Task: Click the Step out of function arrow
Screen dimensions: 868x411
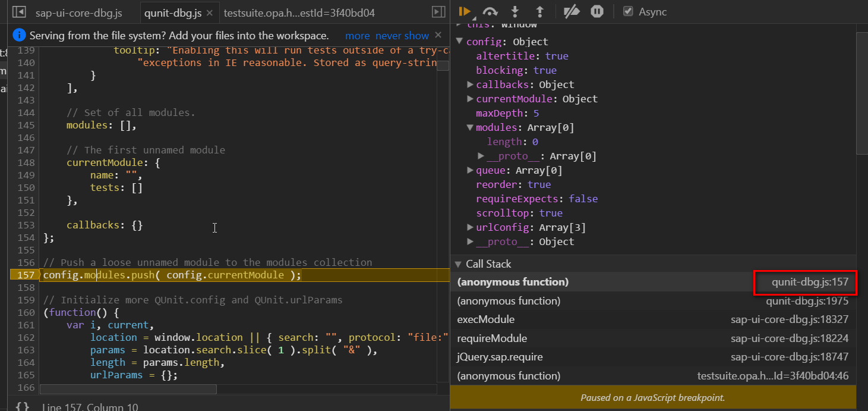Action: click(x=539, y=11)
